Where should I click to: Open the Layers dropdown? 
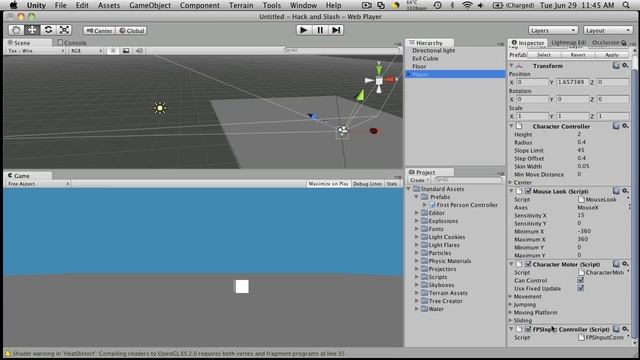pyautogui.click(x=553, y=30)
